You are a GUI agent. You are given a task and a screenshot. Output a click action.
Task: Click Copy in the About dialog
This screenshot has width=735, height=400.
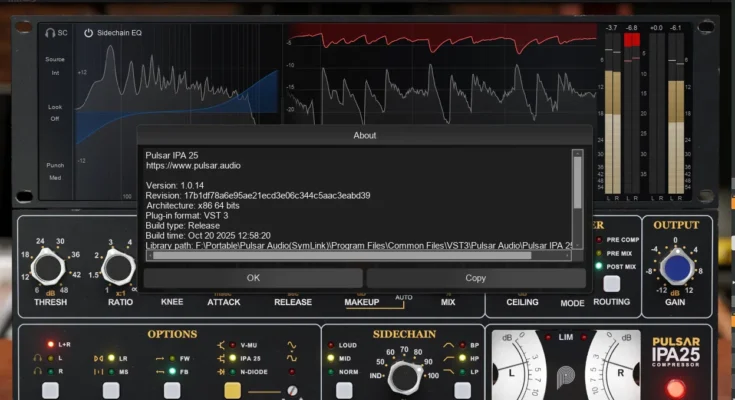pyautogui.click(x=475, y=277)
